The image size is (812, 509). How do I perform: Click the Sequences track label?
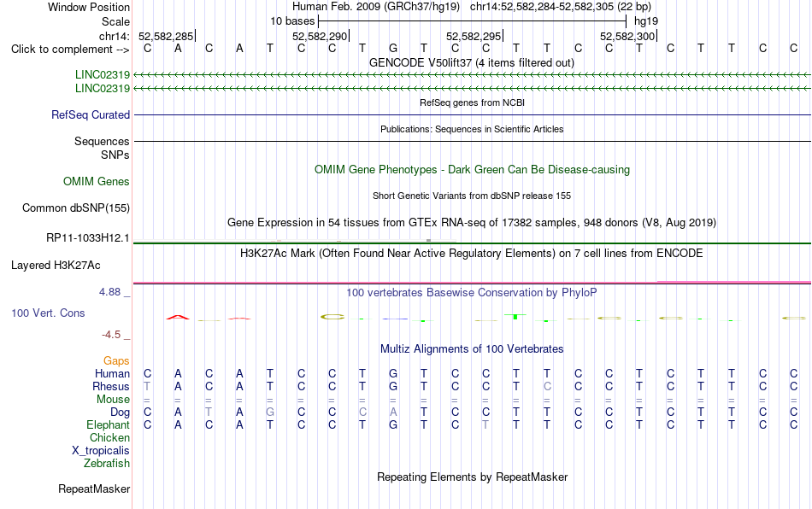click(x=102, y=141)
